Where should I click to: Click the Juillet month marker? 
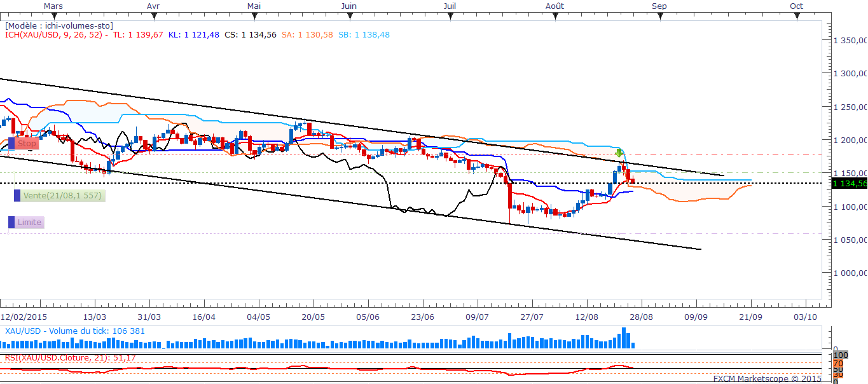(x=450, y=6)
